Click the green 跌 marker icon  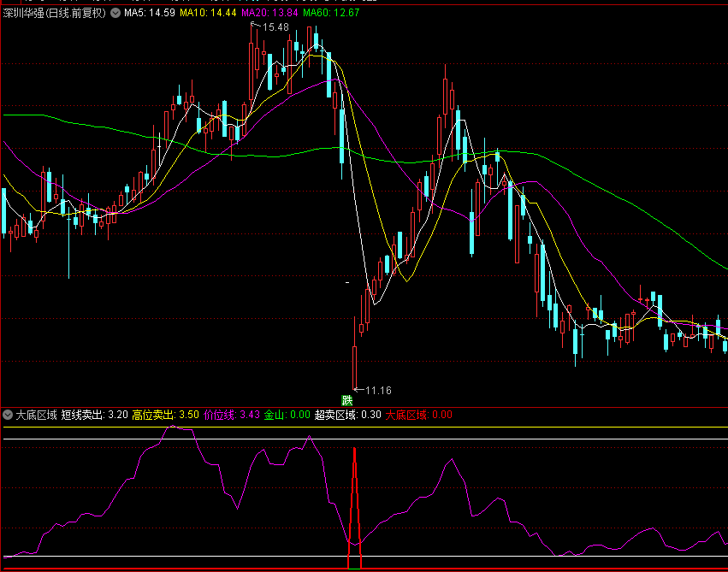coord(346,400)
